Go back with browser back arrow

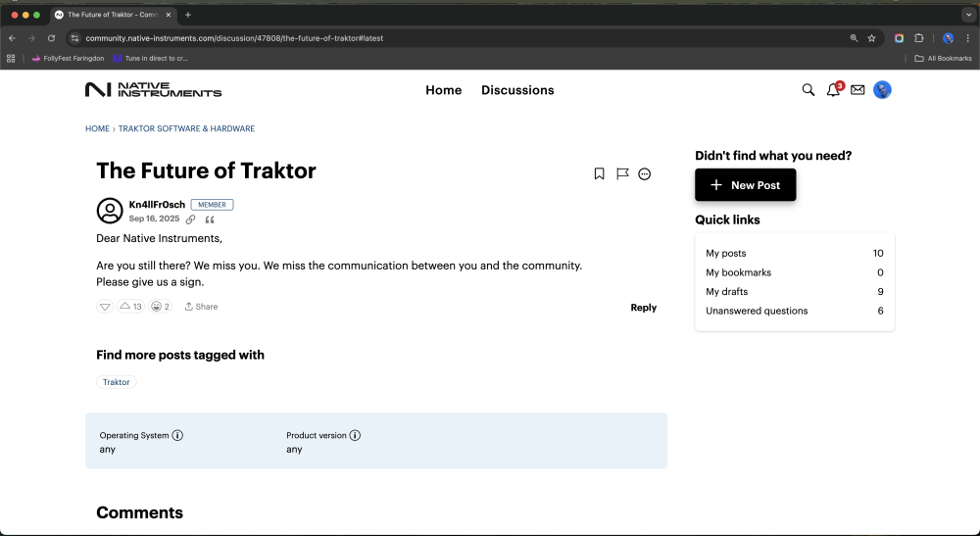(x=12, y=38)
